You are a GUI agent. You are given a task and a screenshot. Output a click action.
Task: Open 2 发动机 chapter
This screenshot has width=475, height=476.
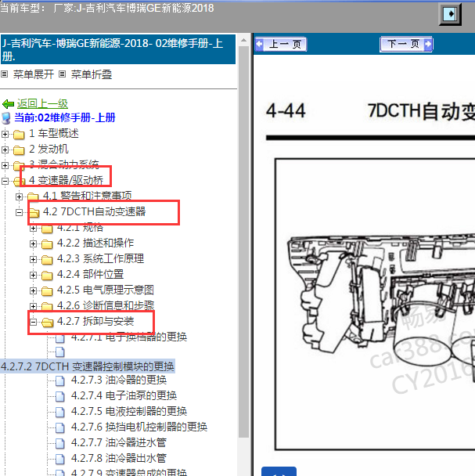click(x=49, y=149)
